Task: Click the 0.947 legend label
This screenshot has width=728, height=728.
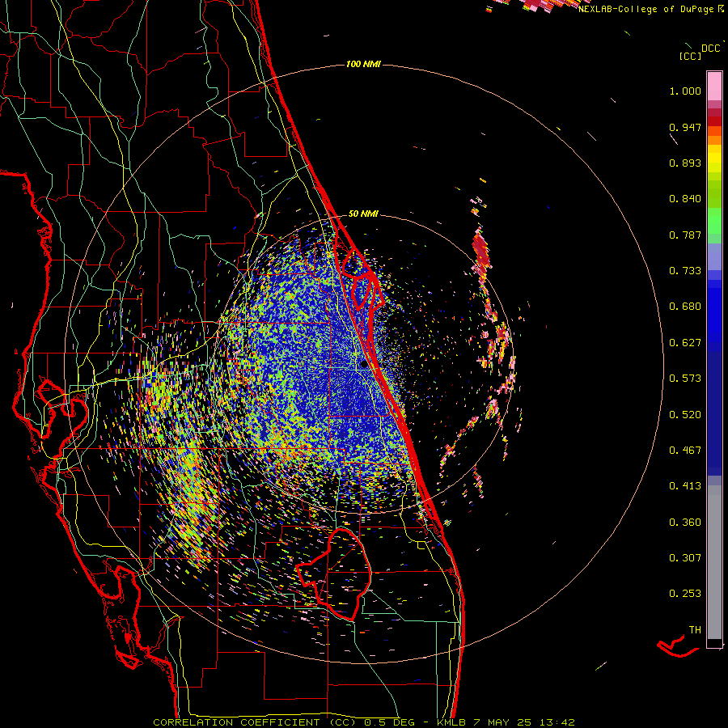Action: point(685,127)
